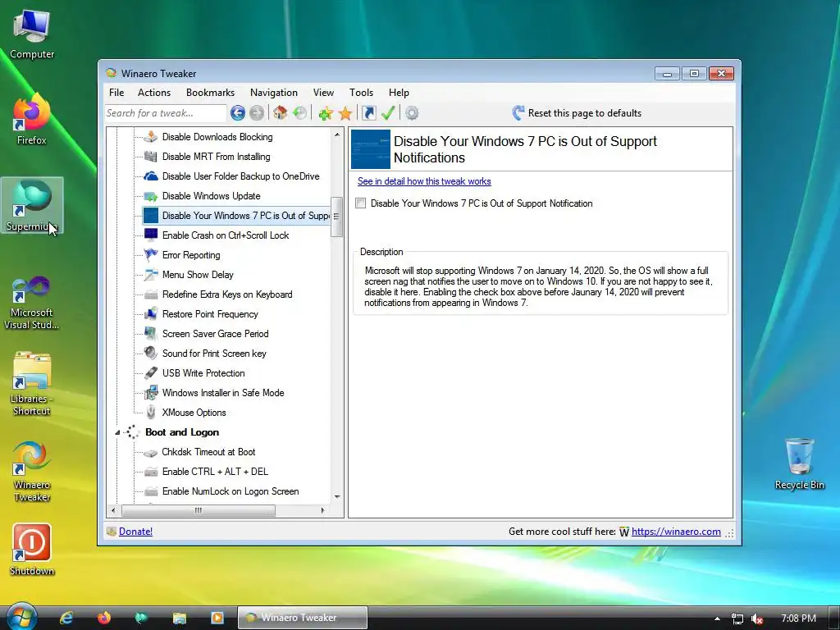The image size is (840, 630).
Task: Click the Winaero Tweaker taskbar button
Action: point(303,618)
